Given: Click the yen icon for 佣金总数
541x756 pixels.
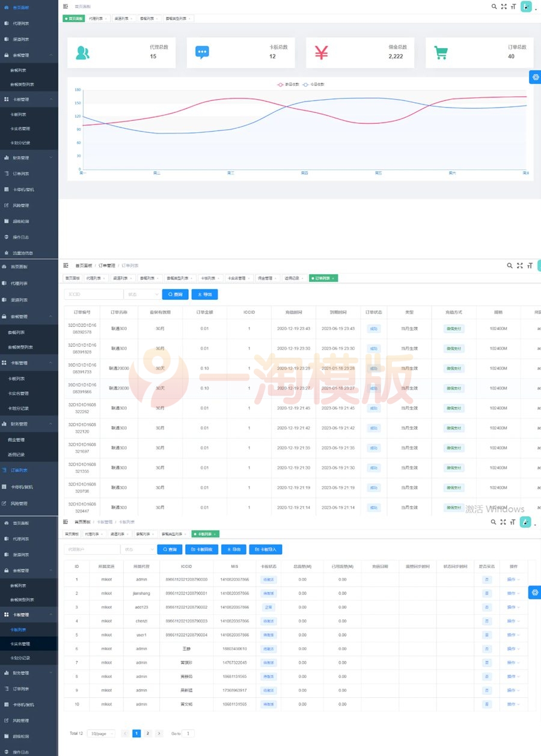Looking at the screenshot, I should [x=322, y=53].
